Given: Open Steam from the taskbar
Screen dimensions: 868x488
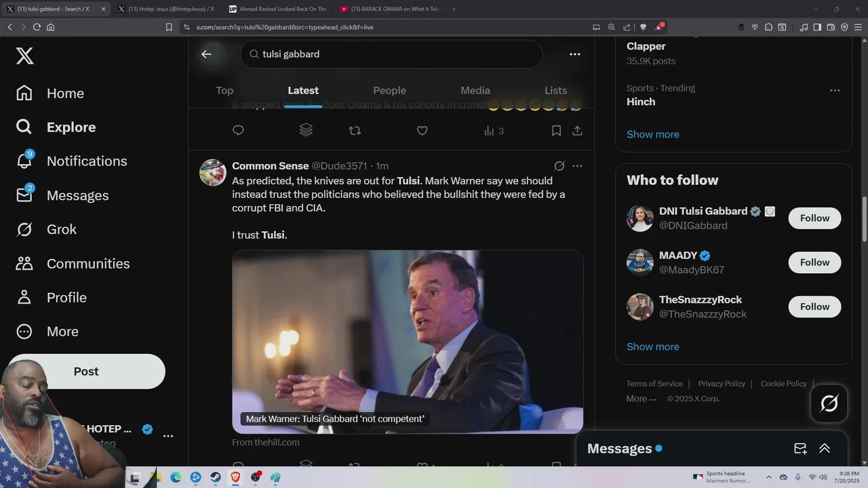Looking at the screenshot, I should pos(216,477).
